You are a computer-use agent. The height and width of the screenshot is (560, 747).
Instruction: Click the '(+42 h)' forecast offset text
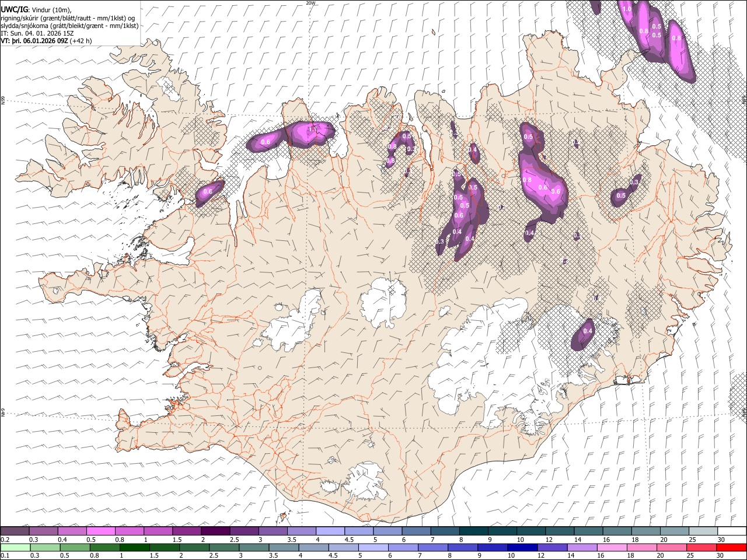click(x=81, y=41)
